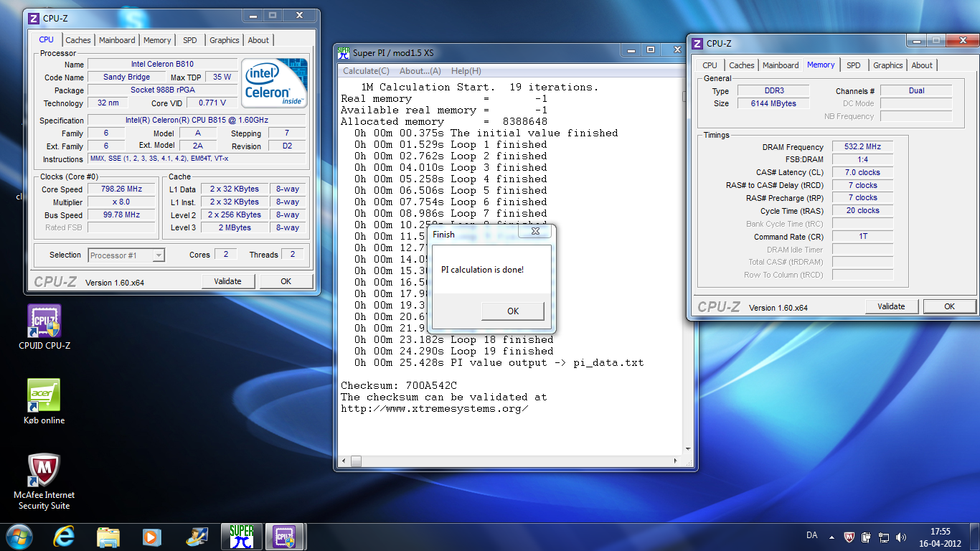Click the DA language indicator
The image size is (980, 551).
point(811,536)
